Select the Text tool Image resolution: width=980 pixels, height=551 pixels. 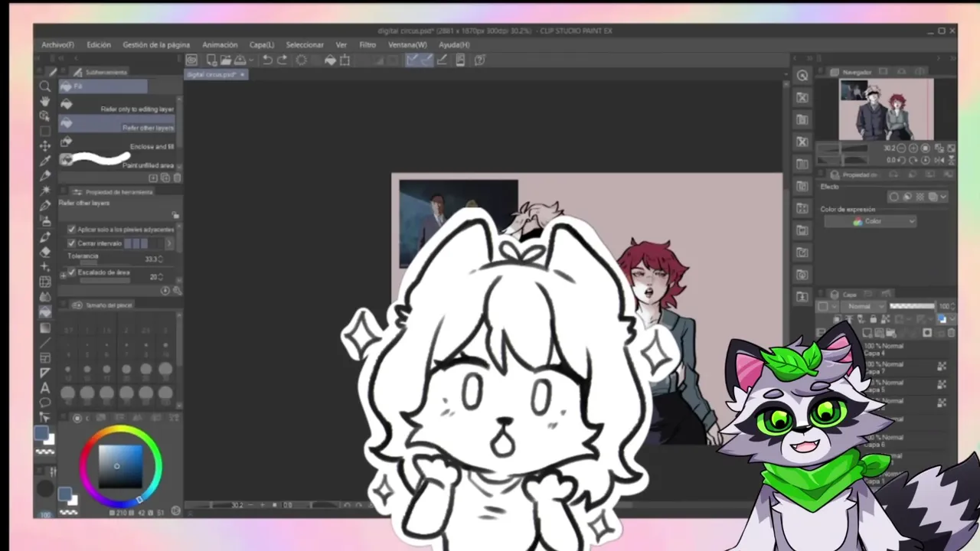(45, 387)
